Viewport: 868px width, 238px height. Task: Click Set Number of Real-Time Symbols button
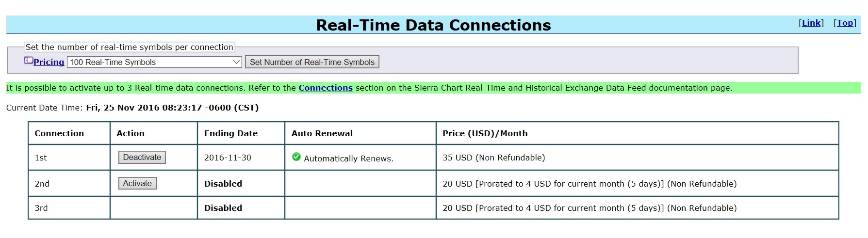(312, 62)
